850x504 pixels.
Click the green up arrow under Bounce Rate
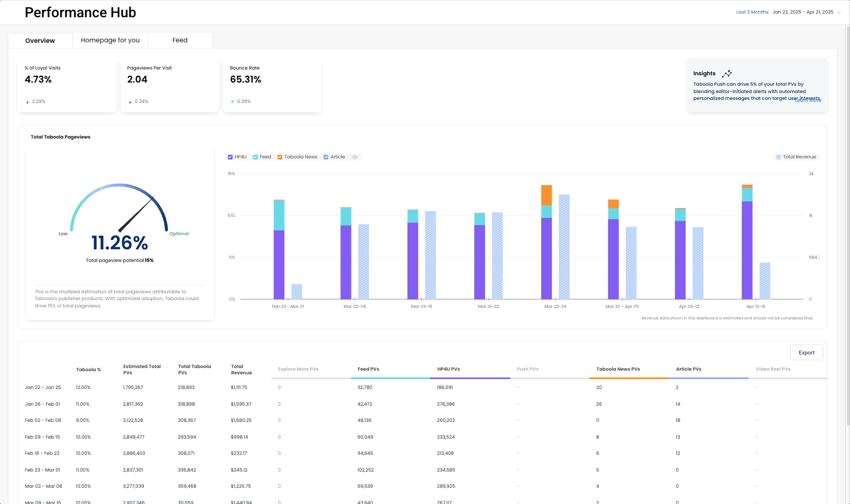pyautogui.click(x=233, y=102)
